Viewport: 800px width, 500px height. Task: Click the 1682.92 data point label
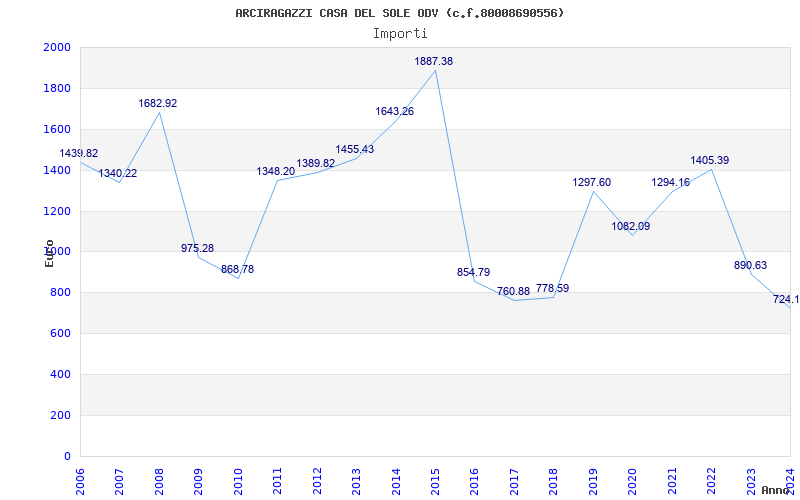158,104
